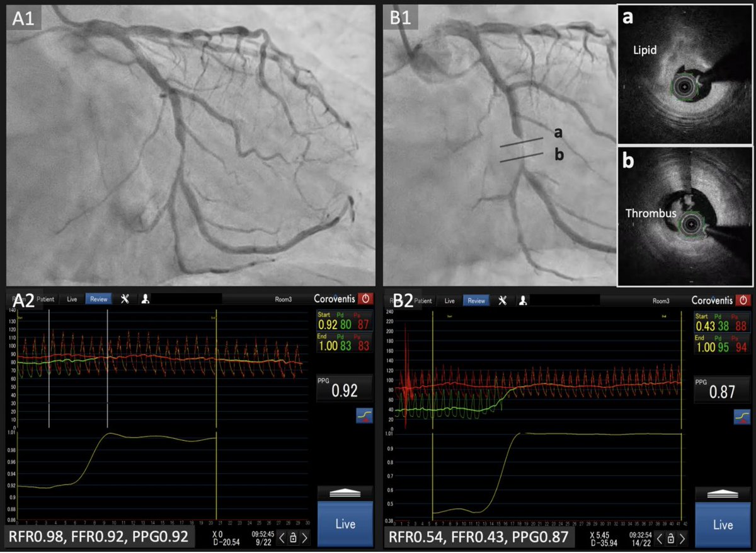Toggle the lock icon in panel A2
Image resolution: width=756 pixels, height=553 pixels.
[294, 537]
